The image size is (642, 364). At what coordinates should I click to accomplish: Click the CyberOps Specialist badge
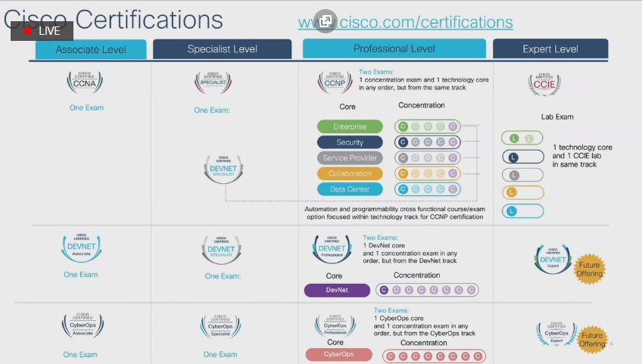coord(220,326)
